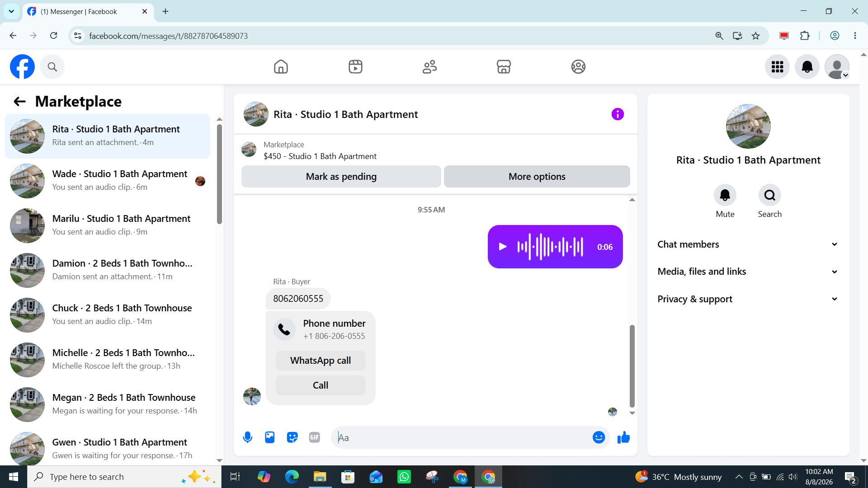Click More options button
Image resolution: width=868 pixels, height=488 pixels.
(x=537, y=177)
